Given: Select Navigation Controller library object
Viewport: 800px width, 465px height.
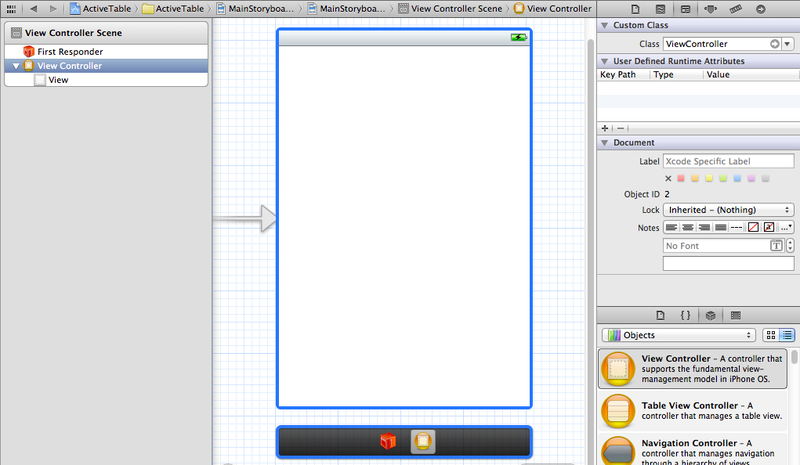Looking at the screenshot, I should point(692,450).
